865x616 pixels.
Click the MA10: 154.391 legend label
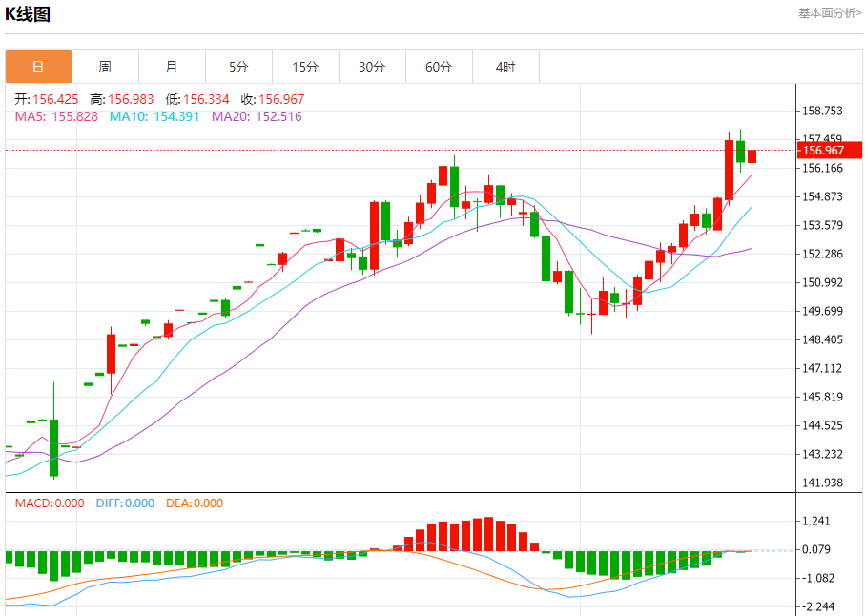[154, 116]
